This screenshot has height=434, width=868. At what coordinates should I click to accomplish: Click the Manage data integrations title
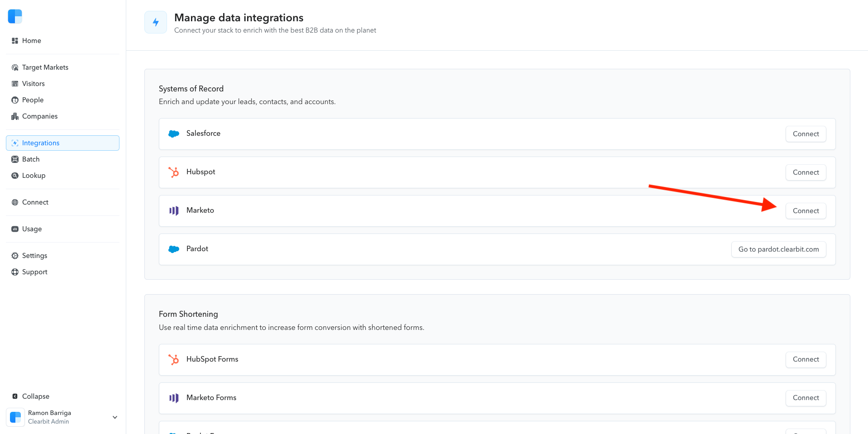[x=239, y=18]
